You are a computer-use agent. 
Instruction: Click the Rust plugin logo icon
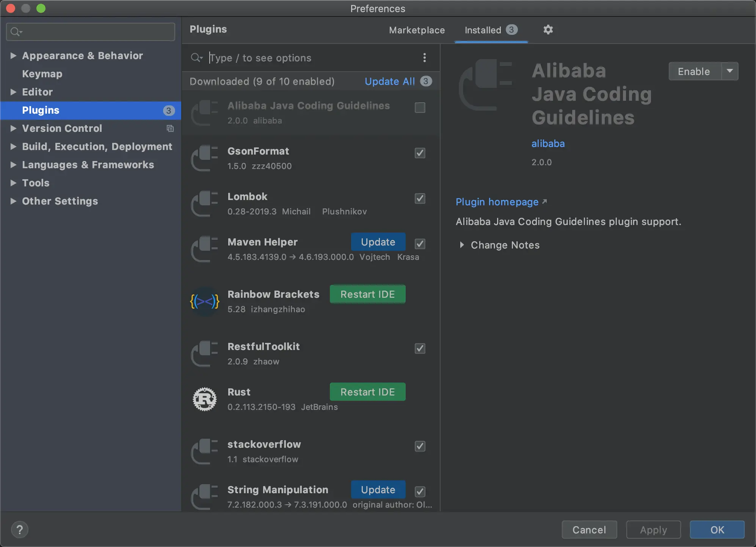pyautogui.click(x=205, y=399)
